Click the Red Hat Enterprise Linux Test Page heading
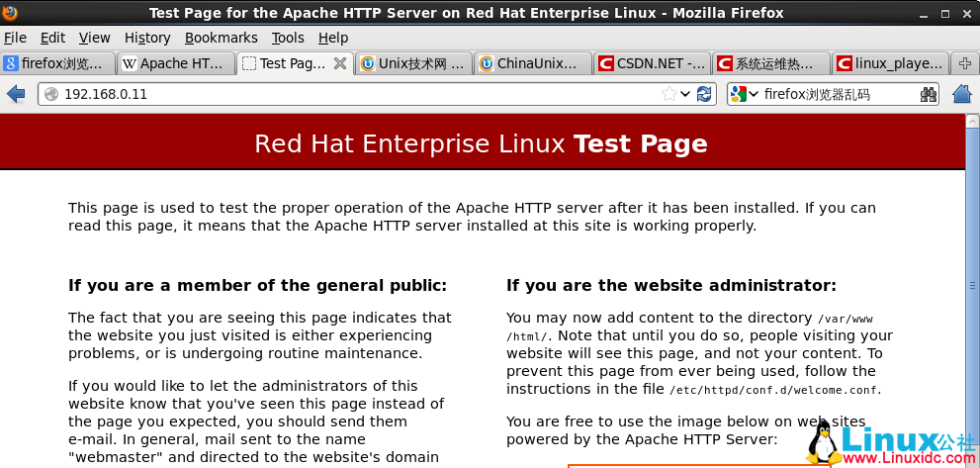980x468 pixels. [x=481, y=143]
